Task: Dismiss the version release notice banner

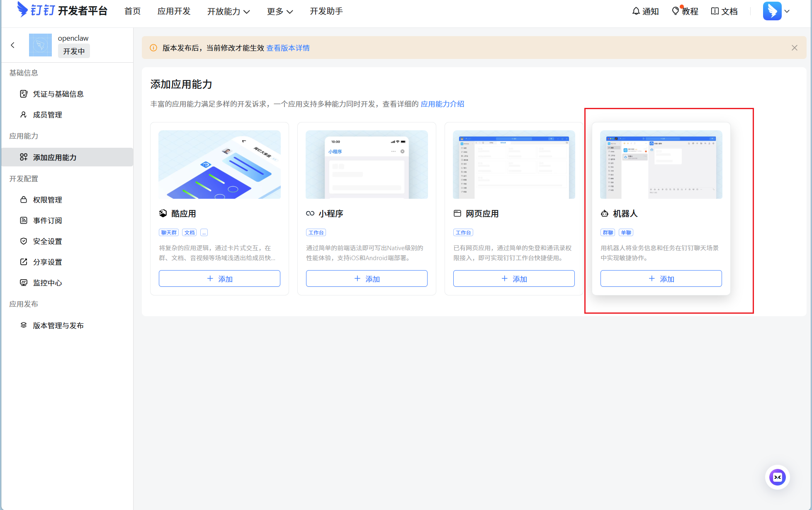Action: pyautogui.click(x=794, y=47)
